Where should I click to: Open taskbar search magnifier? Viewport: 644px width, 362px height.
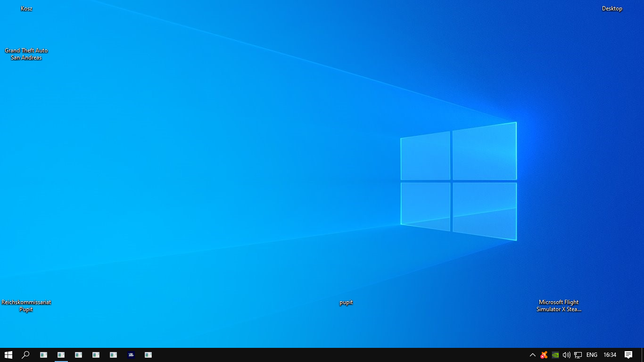coord(25,355)
